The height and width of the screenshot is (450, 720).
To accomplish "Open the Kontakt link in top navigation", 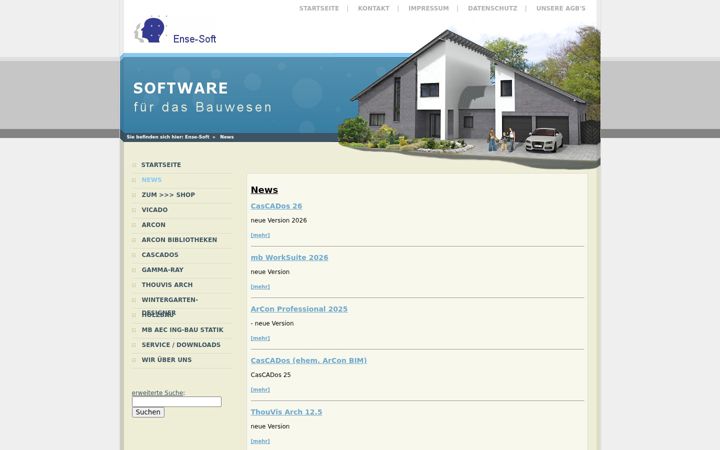I will click(x=373, y=8).
